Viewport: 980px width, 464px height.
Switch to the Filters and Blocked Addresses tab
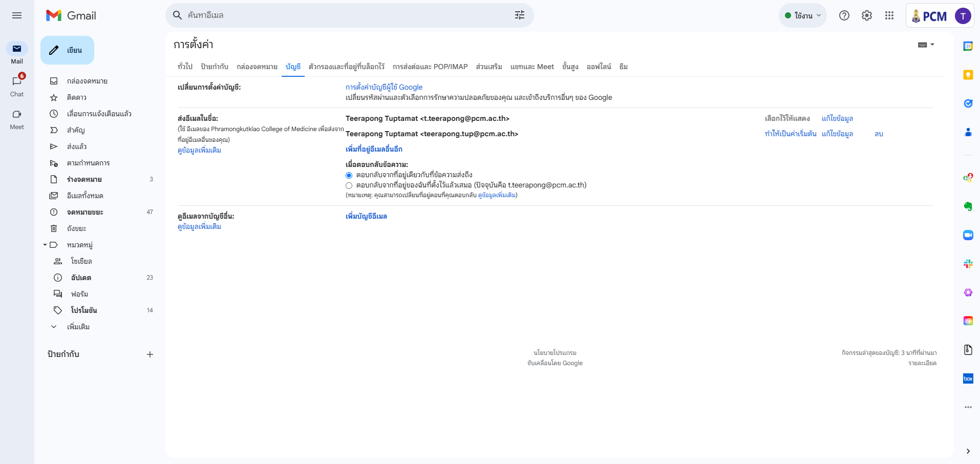point(346,67)
